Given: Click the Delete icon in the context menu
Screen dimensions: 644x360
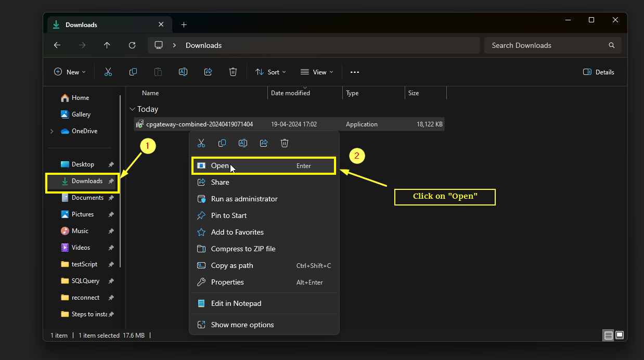Looking at the screenshot, I should coord(285,143).
